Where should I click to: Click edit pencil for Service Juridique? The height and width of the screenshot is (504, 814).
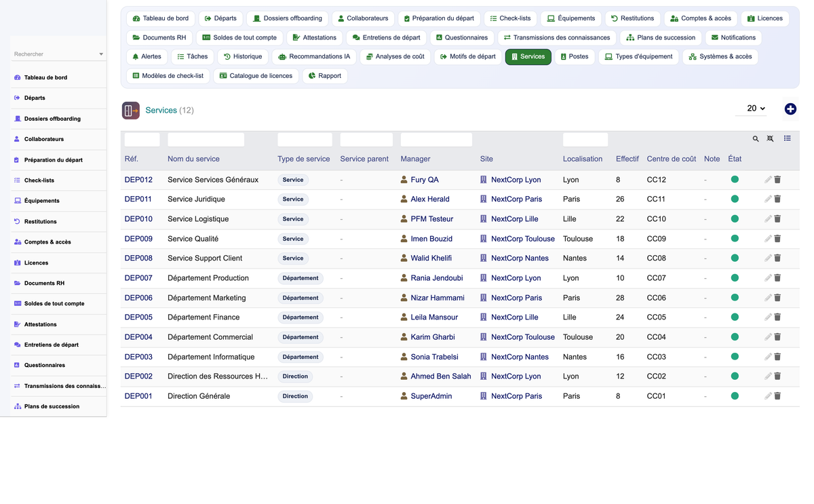click(768, 199)
